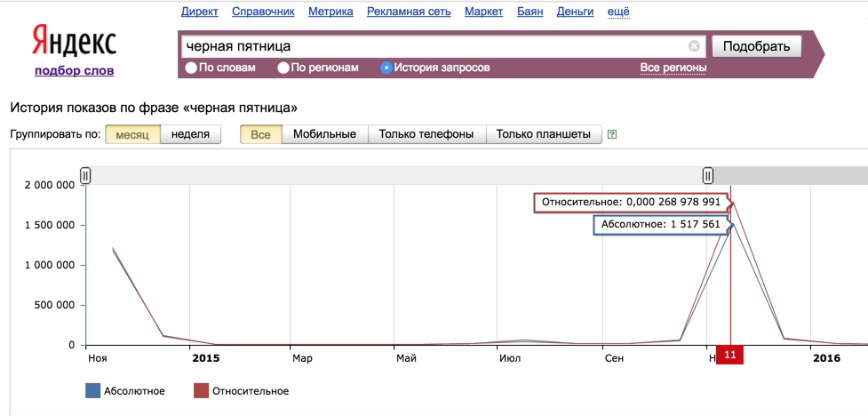Open the Рекламная сеть link
The height and width of the screenshot is (416, 868).
click(409, 12)
